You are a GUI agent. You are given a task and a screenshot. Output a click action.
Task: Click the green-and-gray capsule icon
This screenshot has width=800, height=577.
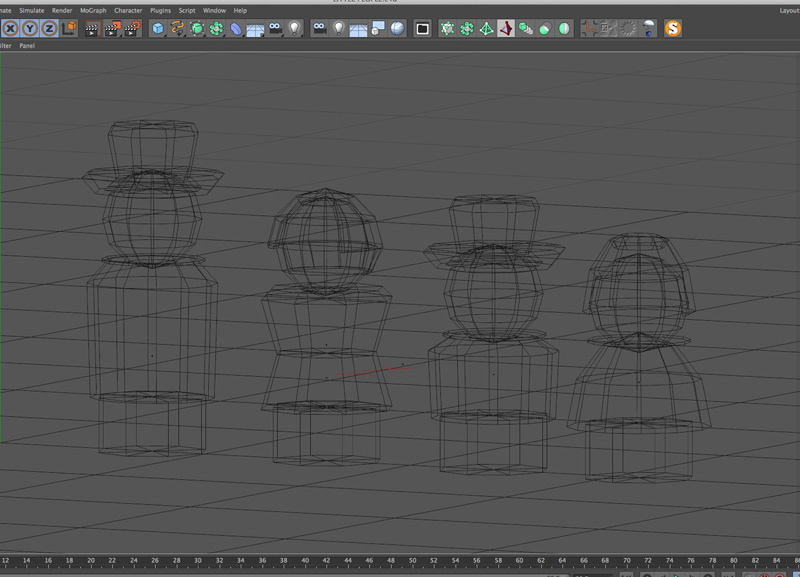(x=545, y=29)
